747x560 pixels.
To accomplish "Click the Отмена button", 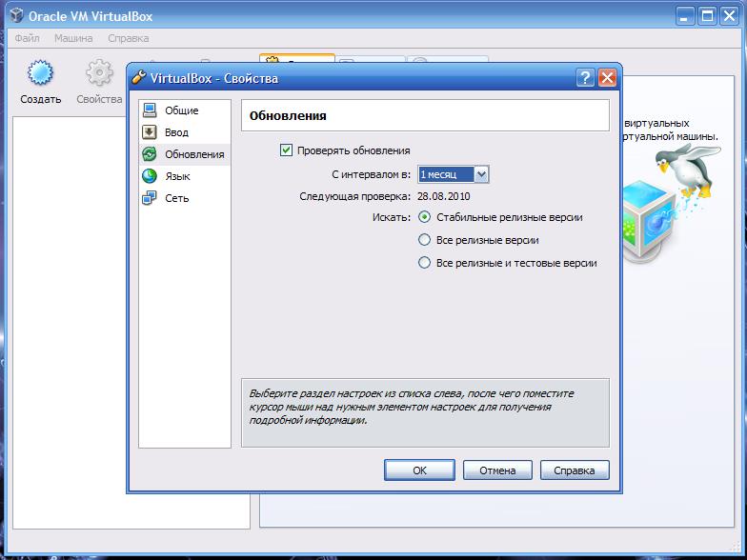I will (497, 470).
